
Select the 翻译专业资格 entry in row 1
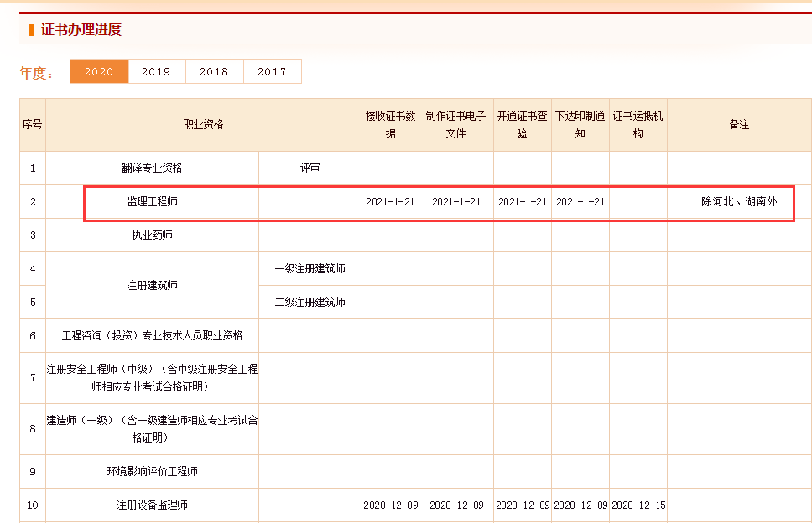click(x=152, y=168)
